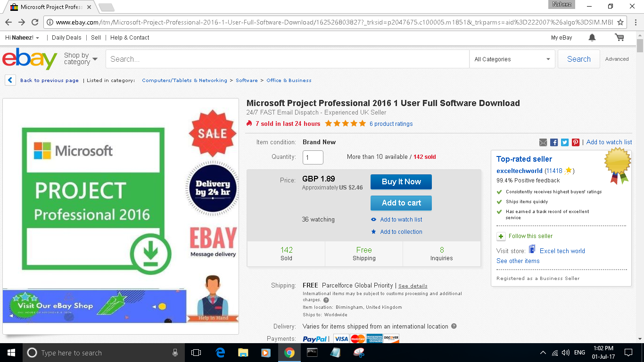
Task: Open My eBay
Action: point(561,38)
